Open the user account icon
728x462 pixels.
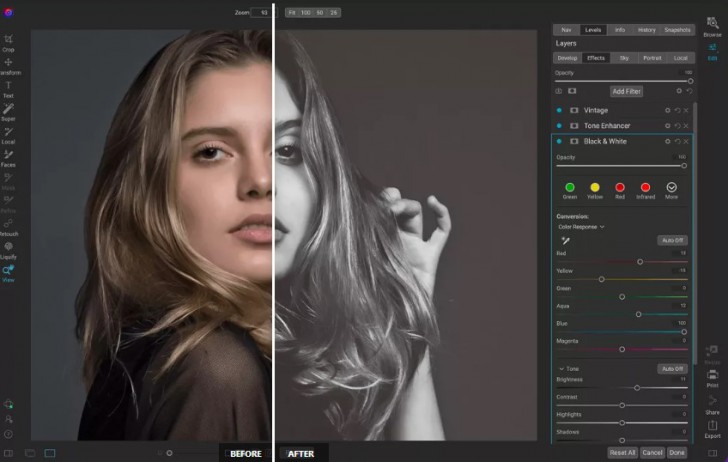8,419
